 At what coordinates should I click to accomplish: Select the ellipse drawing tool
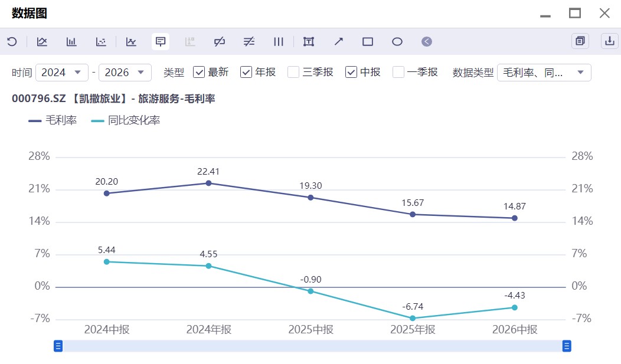pos(397,41)
